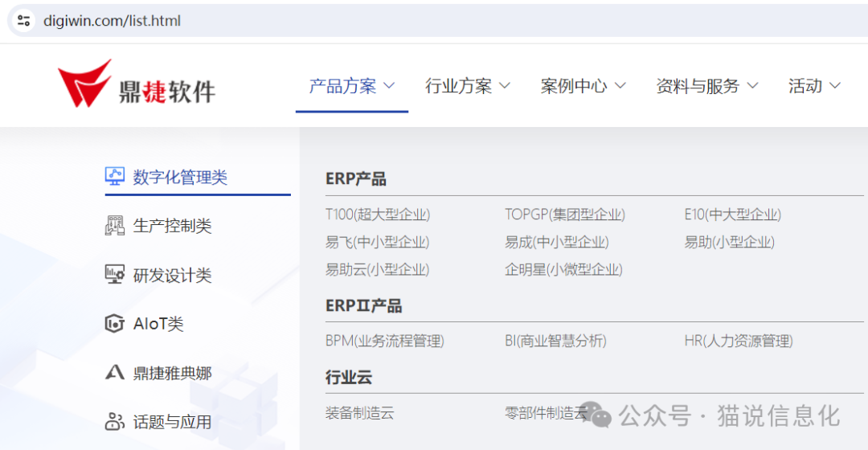Open TOPGP(集团型企业) product link

pyautogui.click(x=565, y=215)
